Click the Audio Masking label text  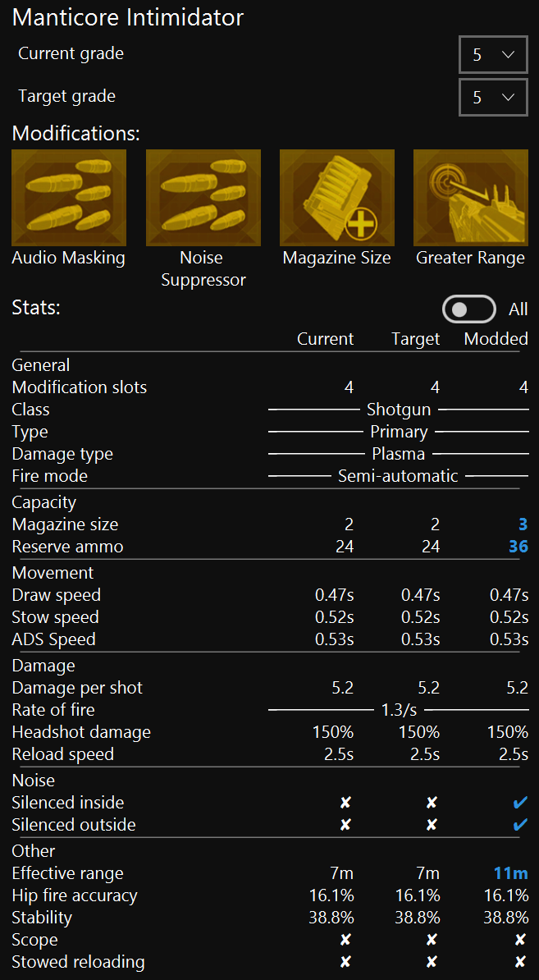69,258
